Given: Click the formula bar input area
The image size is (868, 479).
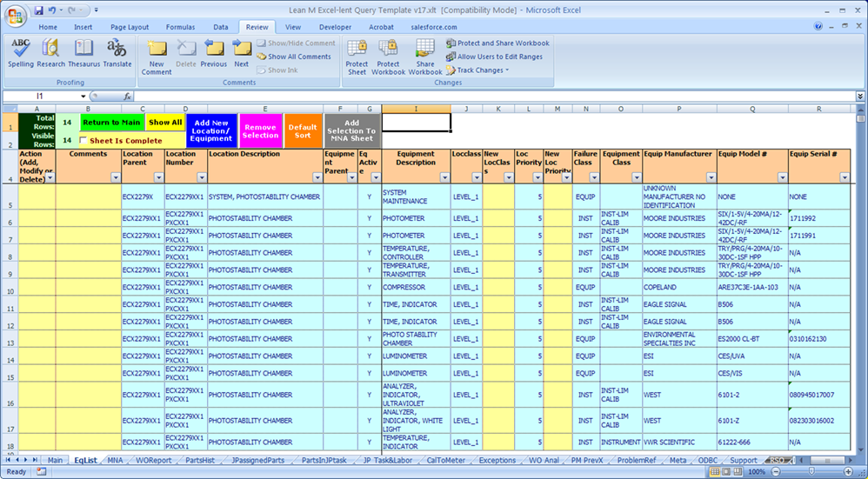Looking at the screenshot, I should 495,96.
